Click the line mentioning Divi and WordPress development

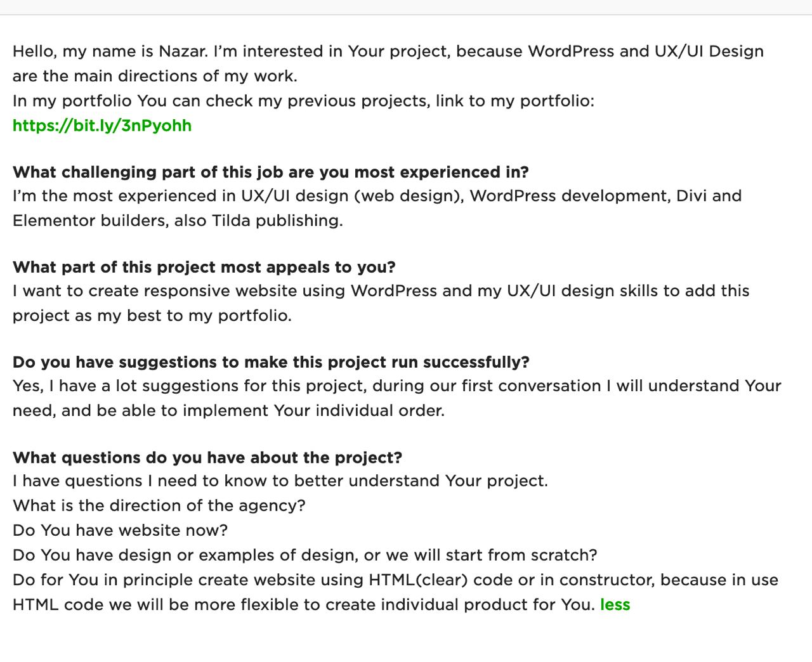pos(377,196)
